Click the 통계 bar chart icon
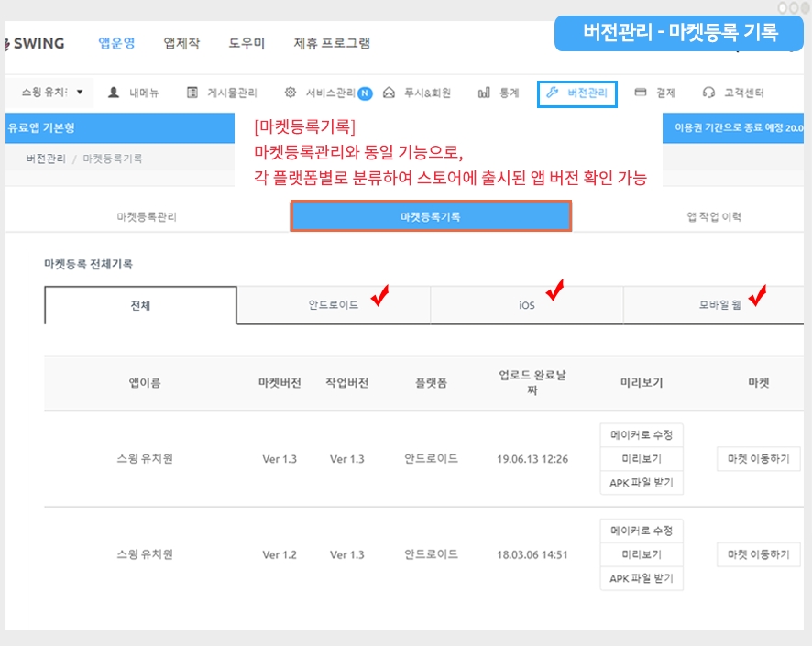This screenshot has height=646, width=812. [484, 93]
